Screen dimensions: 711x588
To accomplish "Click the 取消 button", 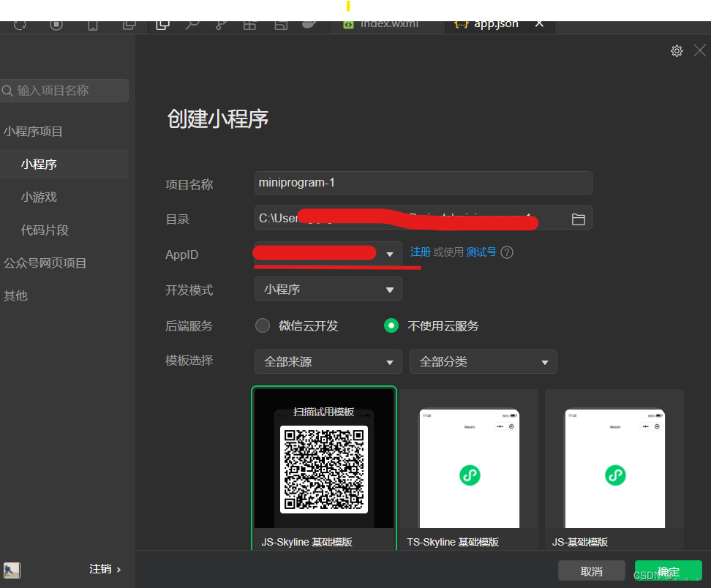I will click(x=592, y=571).
